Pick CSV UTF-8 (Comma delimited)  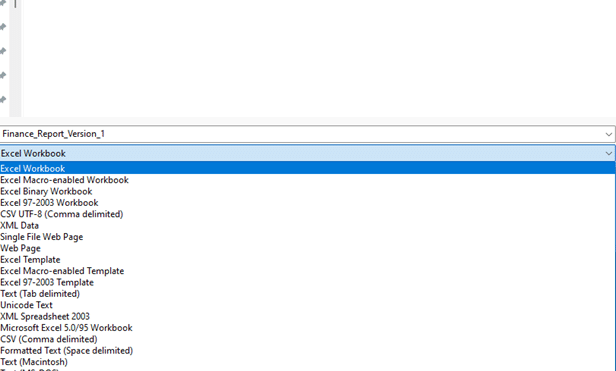308,214
